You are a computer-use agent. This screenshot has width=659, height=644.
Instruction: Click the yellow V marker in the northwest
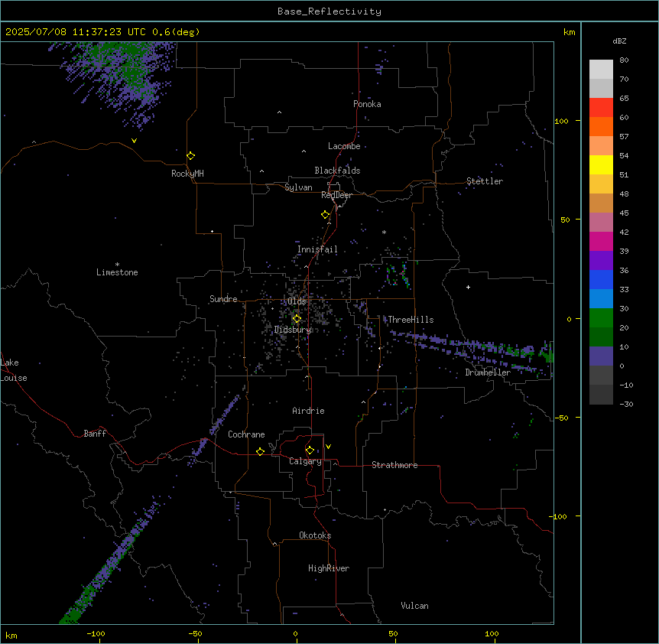pyautogui.click(x=134, y=141)
